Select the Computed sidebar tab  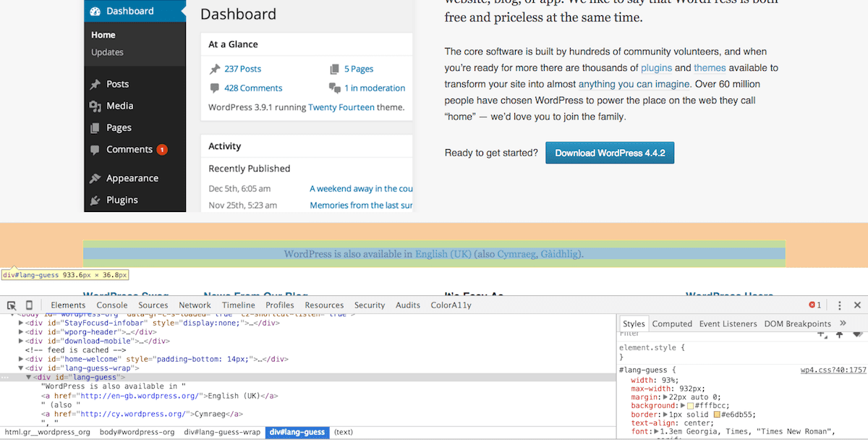672,323
